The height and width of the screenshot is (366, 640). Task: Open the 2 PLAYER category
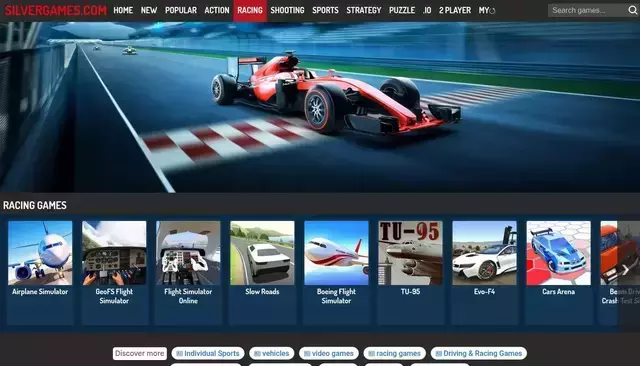pos(455,10)
